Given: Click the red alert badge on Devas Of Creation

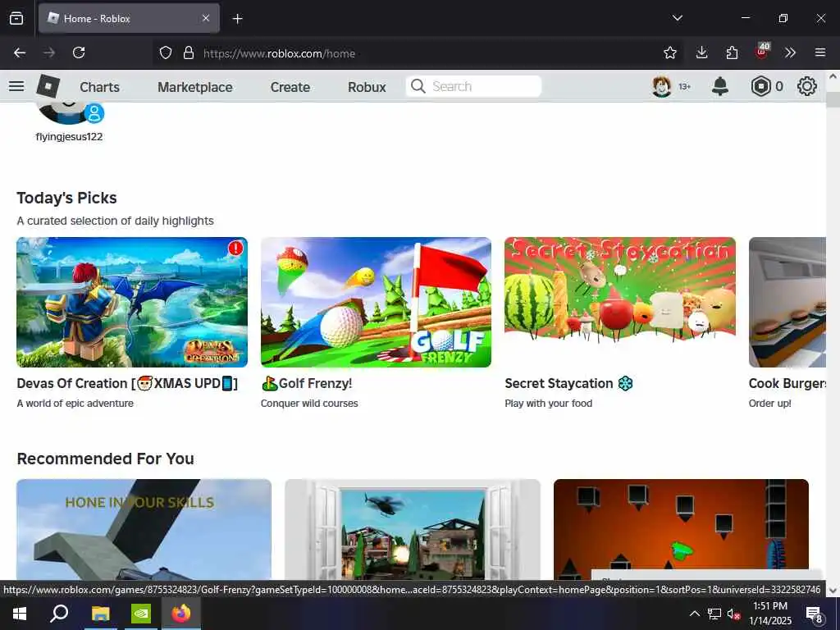Looking at the screenshot, I should coord(235,248).
